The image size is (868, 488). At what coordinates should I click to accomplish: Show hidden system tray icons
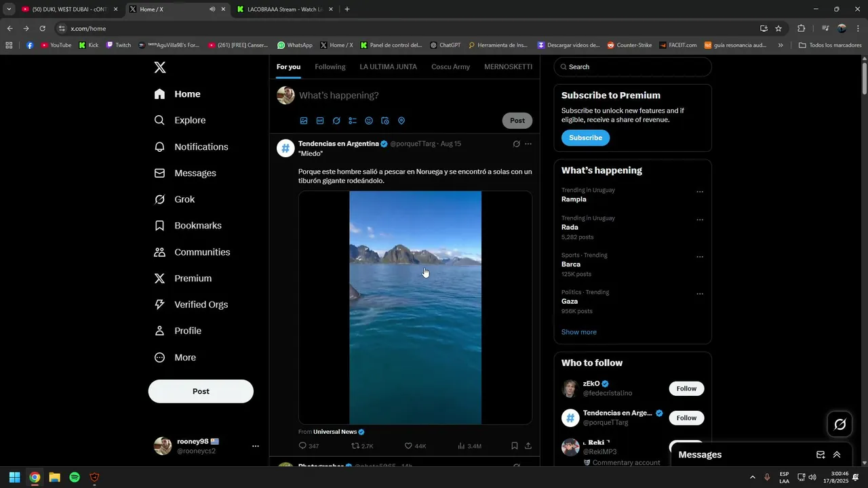tap(752, 477)
